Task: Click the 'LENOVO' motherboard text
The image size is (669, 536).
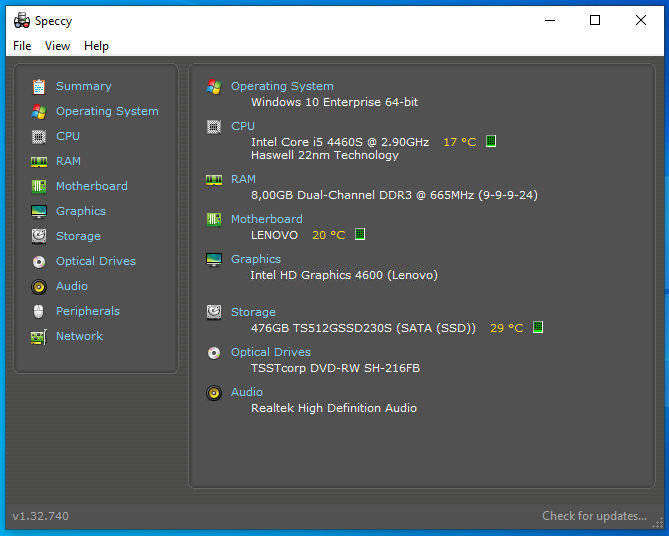Action: [x=274, y=235]
